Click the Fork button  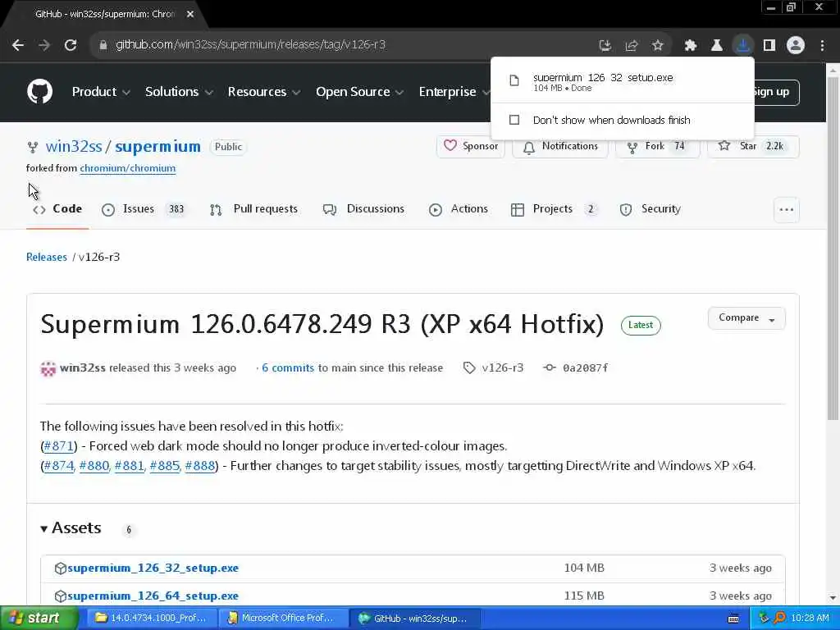coord(658,146)
